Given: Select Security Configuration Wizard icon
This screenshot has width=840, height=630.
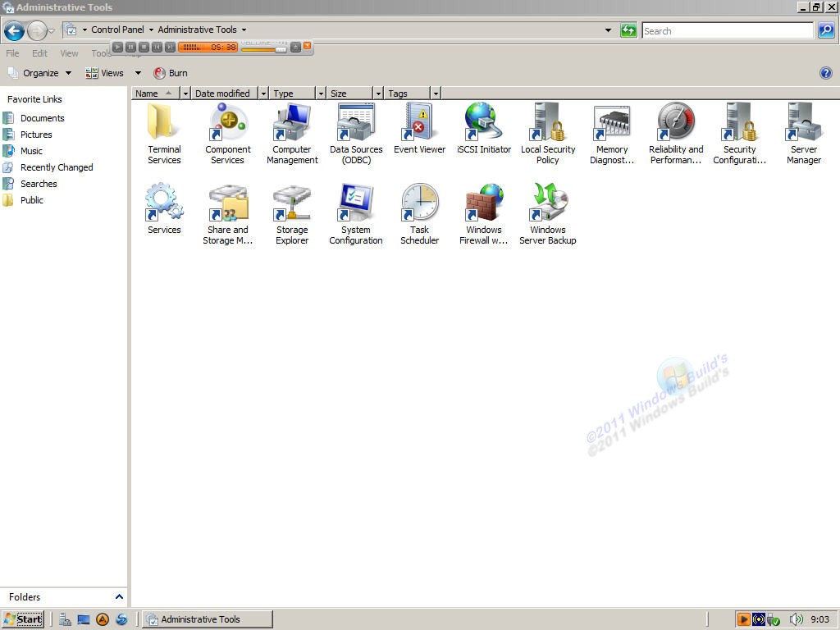Looking at the screenshot, I should [x=739, y=134].
